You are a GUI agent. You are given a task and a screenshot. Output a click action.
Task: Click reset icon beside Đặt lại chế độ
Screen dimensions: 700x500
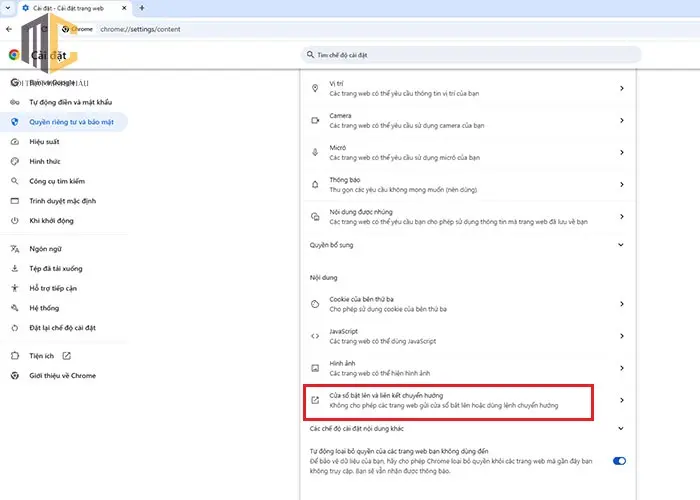click(x=15, y=328)
